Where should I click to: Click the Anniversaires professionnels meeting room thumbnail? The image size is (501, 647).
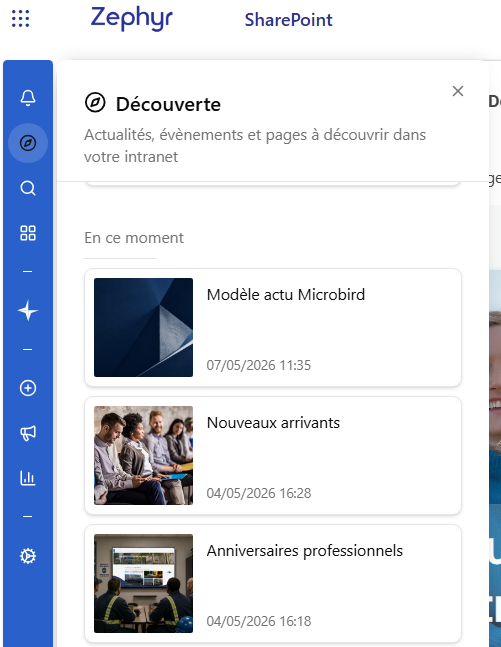(x=143, y=583)
